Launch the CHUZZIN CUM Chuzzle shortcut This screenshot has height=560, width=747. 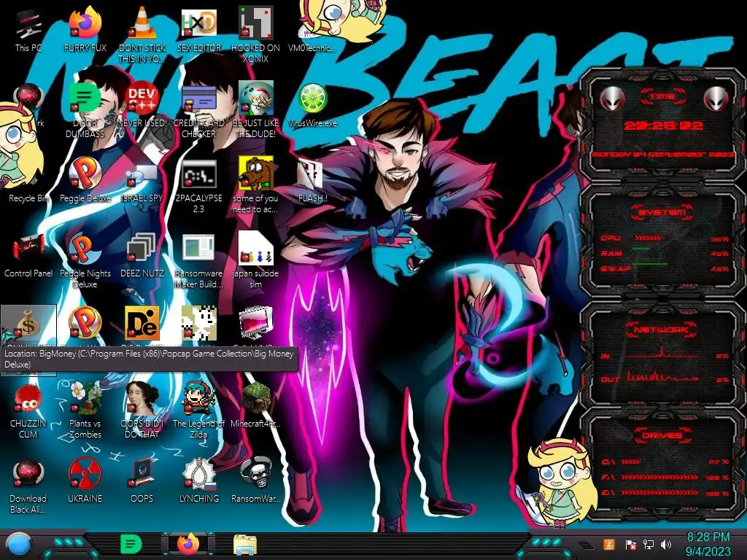[x=28, y=411]
